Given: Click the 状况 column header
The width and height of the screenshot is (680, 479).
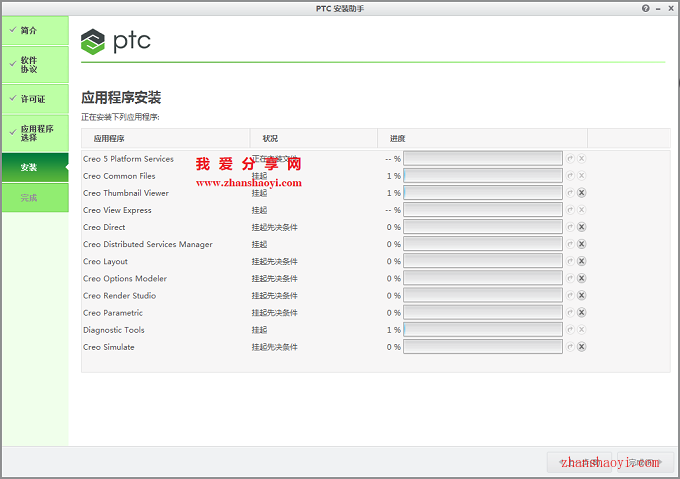Looking at the screenshot, I should pos(314,139).
